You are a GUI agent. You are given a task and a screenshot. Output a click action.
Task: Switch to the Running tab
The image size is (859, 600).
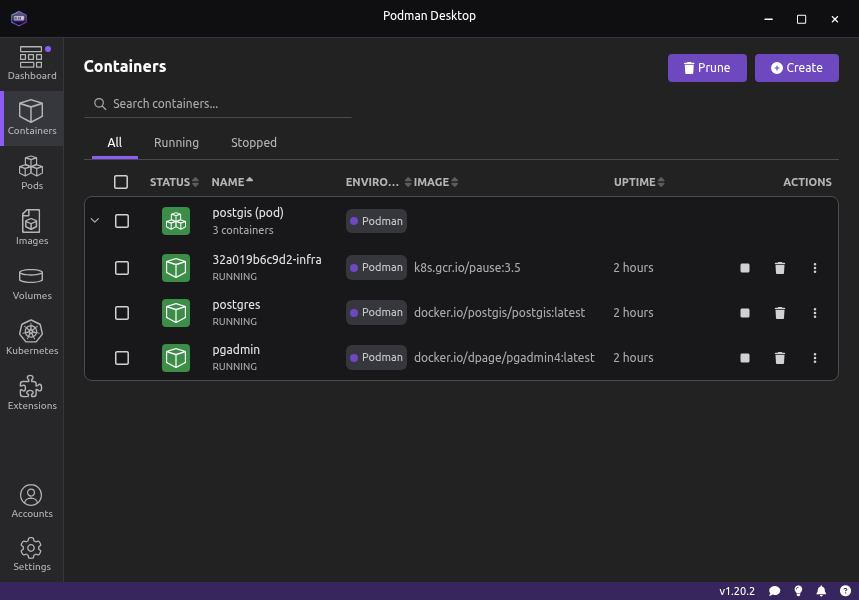pyautogui.click(x=176, y=143)
